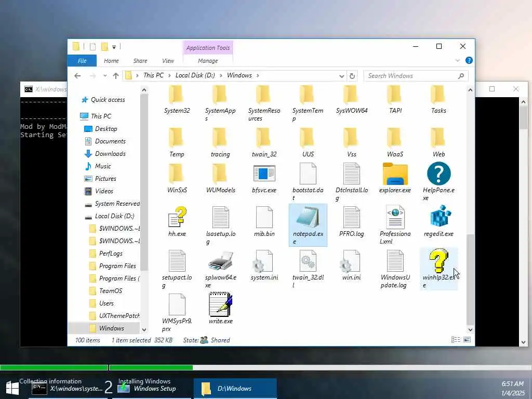Select the setupact.log file icon

point(177,261)
